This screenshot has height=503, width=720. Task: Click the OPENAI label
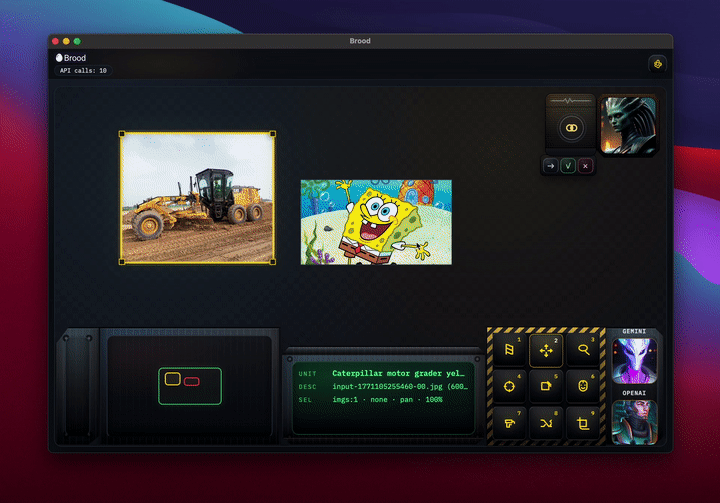coord(634,393)
